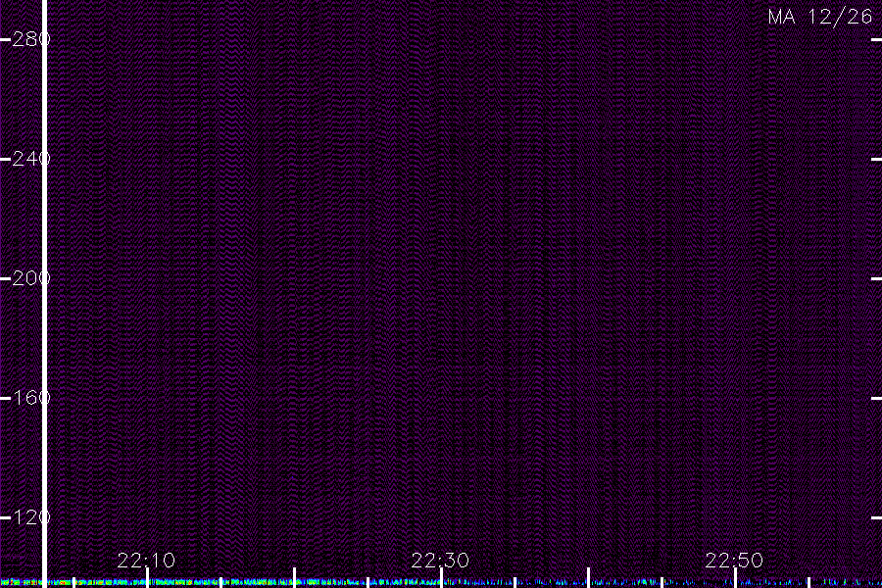Screen dimensions: 882x588
Task: Click the 120 frequency axis label
Action: [31, 517]
